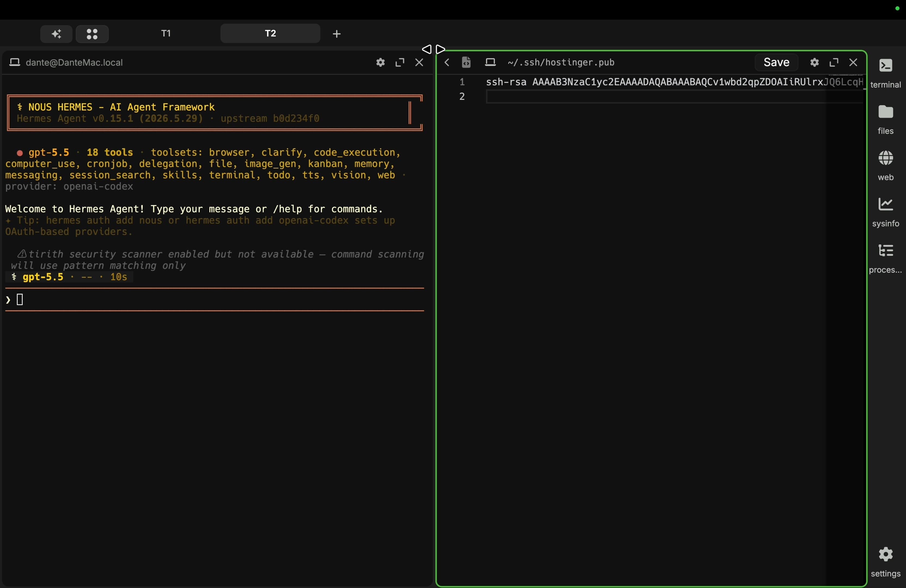Open the AI sparkle panel icon

56,34
